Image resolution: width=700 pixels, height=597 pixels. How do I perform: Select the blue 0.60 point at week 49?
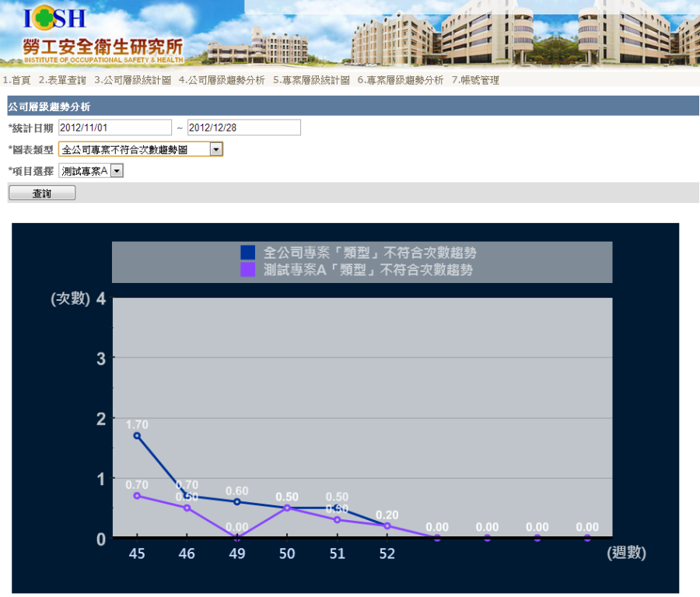click(x=237, y=501)
